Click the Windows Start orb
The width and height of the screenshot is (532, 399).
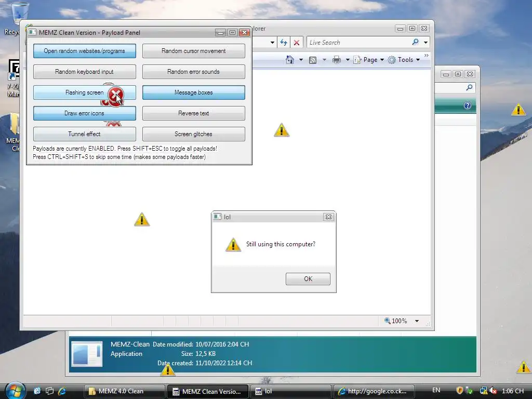point(15,391)
